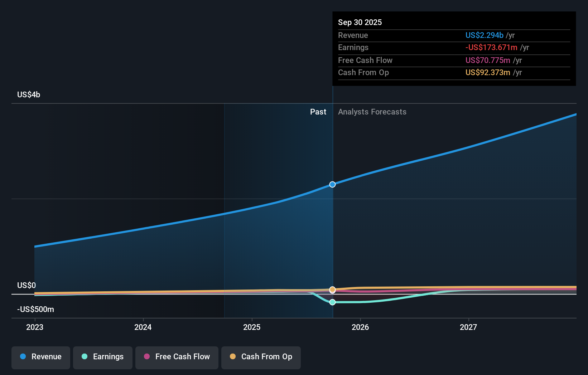
Task: Select the Earnings data point marker on the chart
Action: [x=332, y=302]
